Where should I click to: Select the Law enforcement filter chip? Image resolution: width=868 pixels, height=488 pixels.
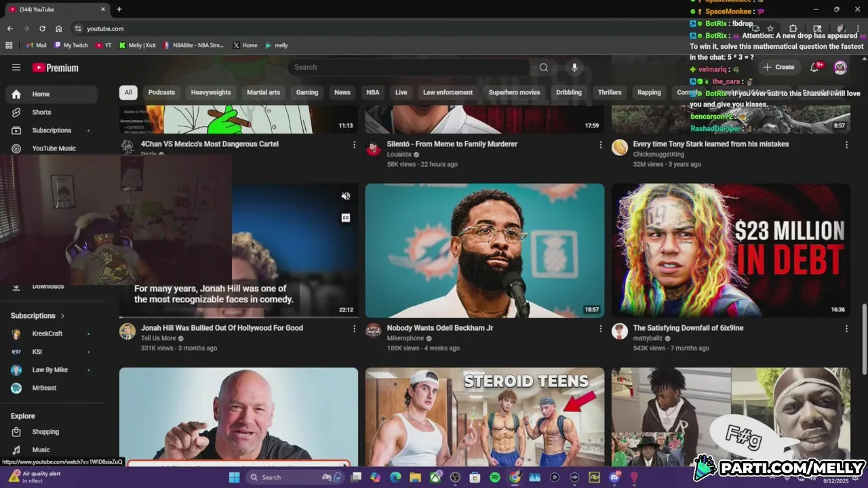tap(448, 92)
